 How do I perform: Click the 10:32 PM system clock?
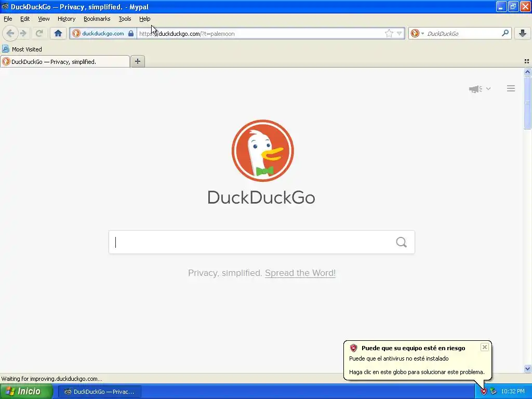click(x=513, y=392)
